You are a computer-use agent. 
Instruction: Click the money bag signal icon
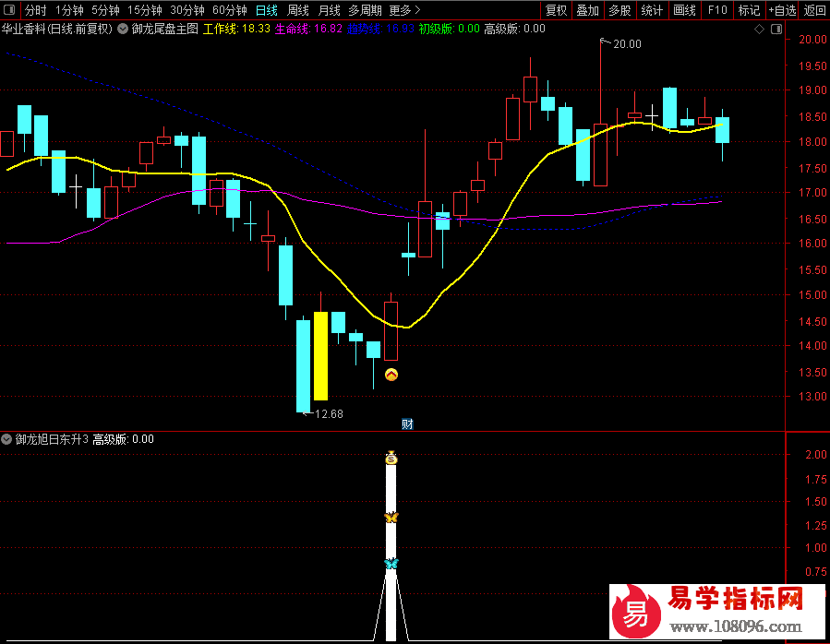coord(391,457)
